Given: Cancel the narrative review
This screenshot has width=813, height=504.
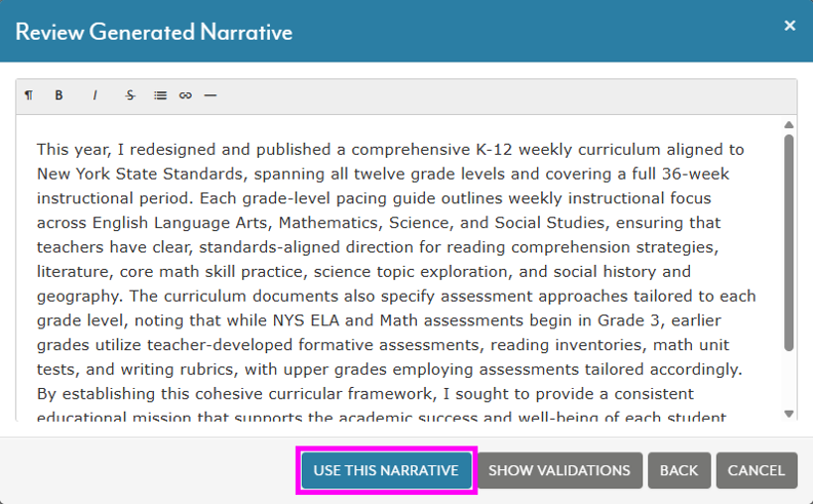Looking at the screenshot, I should click(756, 470).
